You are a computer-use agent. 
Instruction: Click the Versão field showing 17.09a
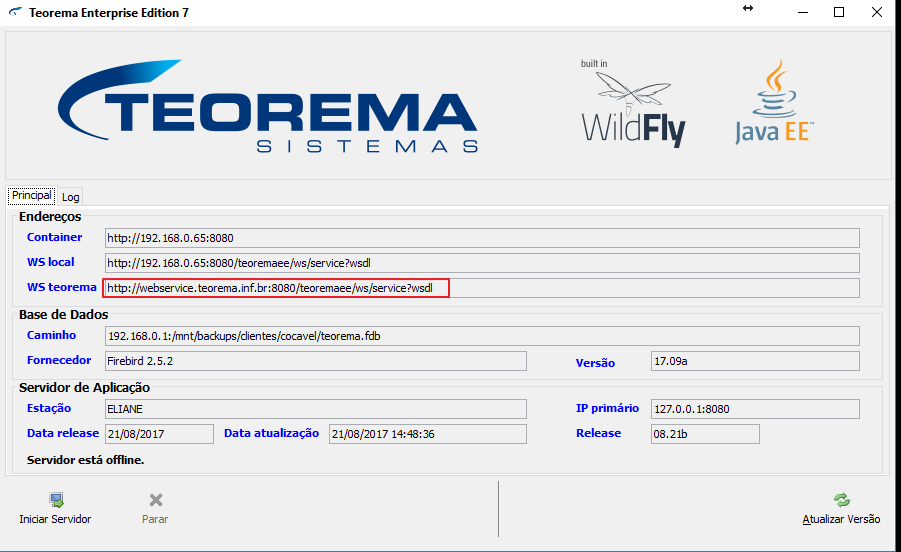755,361
